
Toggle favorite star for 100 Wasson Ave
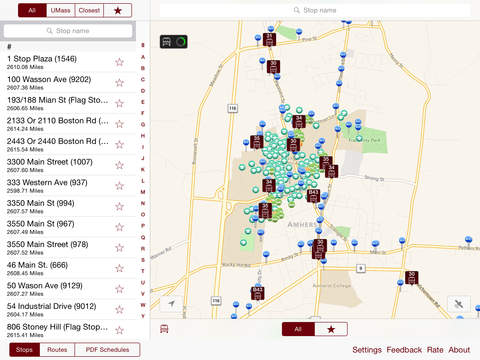pos(119,83)
